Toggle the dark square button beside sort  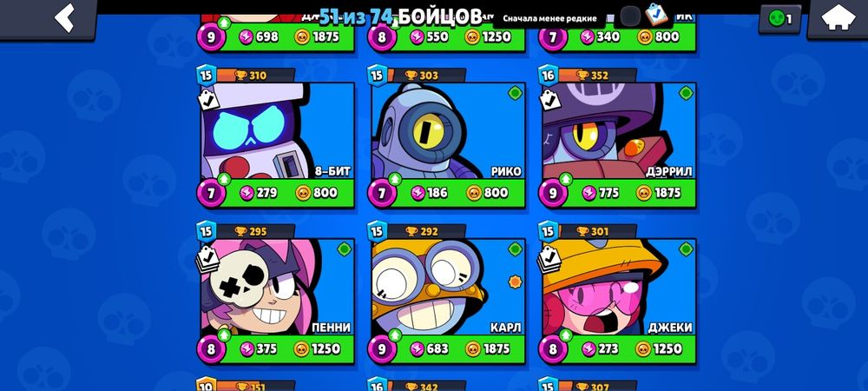click(x=630, y=17)
